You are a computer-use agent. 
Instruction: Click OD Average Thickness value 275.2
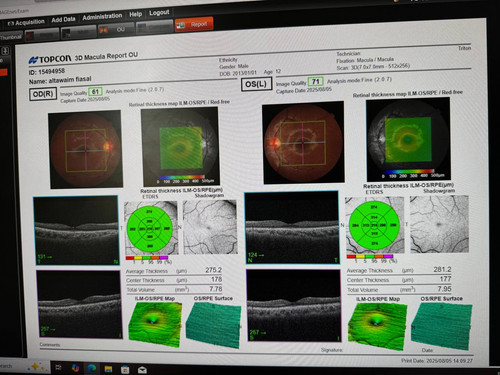click(x=213, y=270)
